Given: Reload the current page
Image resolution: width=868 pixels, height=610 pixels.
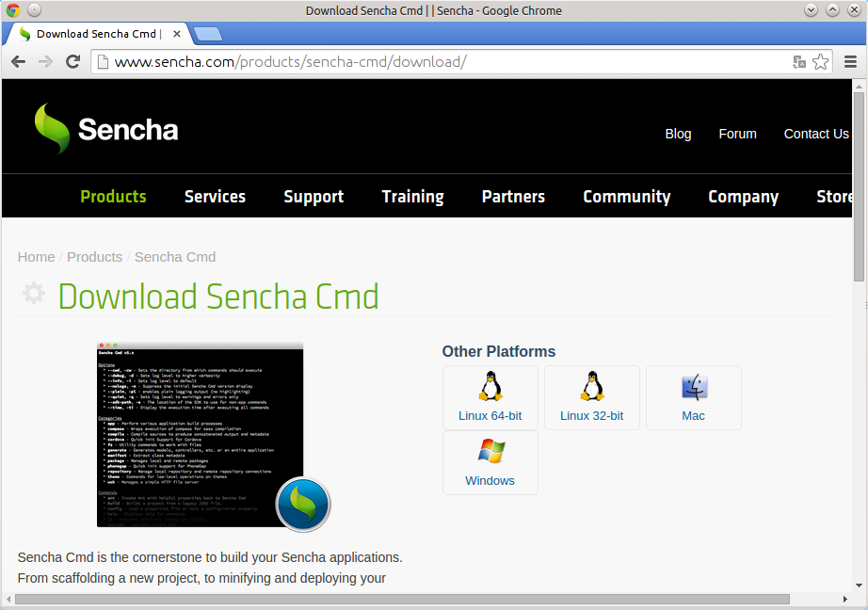Looking at the screenshot, I should [73, 61].
